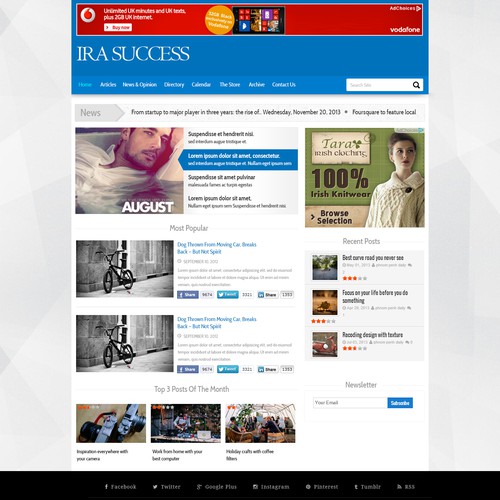The width and height of the screenshot is (500, 500).
Task: Click star rating under 'Focus on your life' post
Action: [323, 321]
